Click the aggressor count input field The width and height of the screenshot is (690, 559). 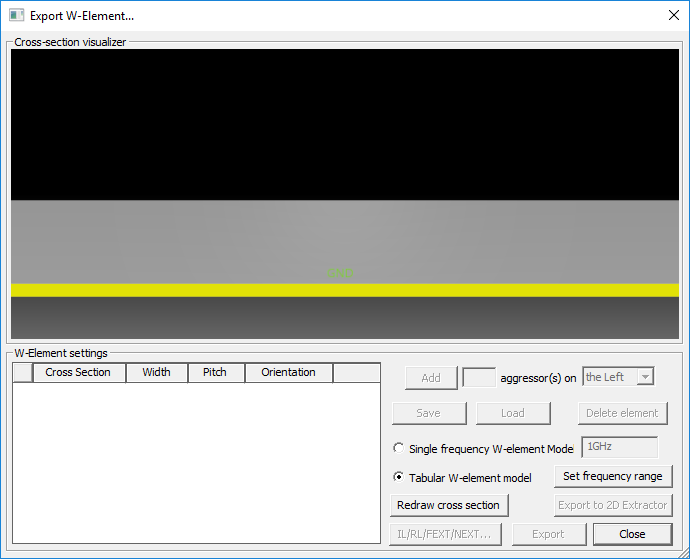click(479, 378)
